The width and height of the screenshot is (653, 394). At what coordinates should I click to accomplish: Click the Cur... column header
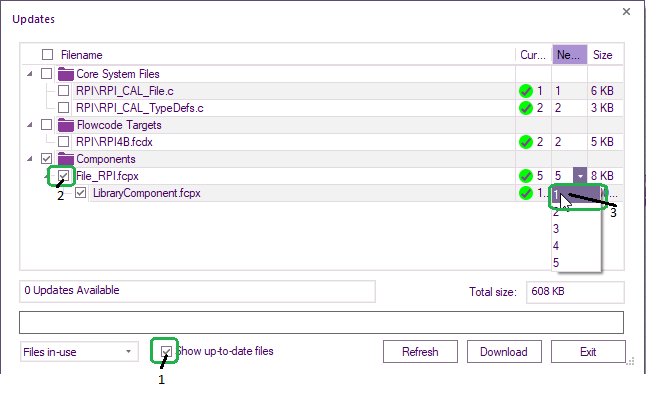(x=533, y=55)
